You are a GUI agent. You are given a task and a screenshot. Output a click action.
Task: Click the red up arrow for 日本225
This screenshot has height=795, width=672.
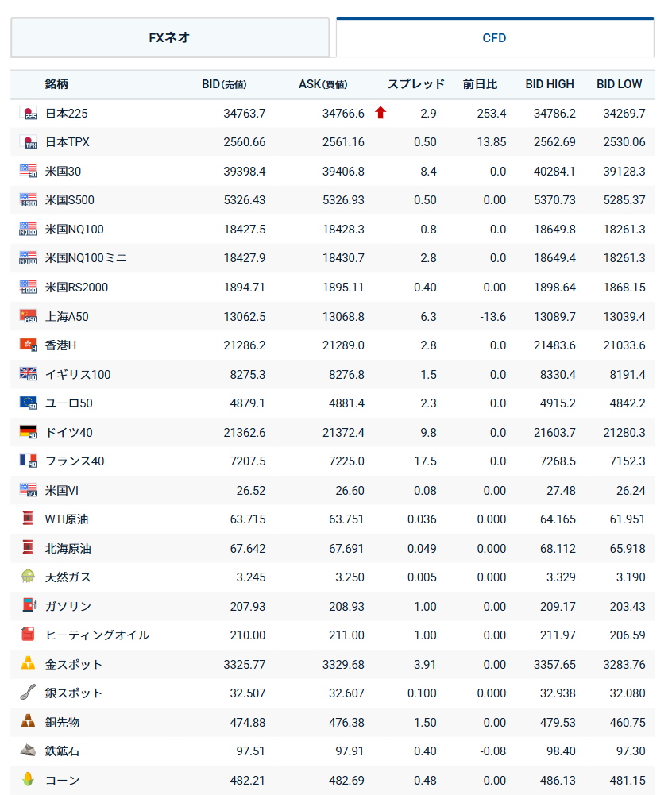(380, 113)
